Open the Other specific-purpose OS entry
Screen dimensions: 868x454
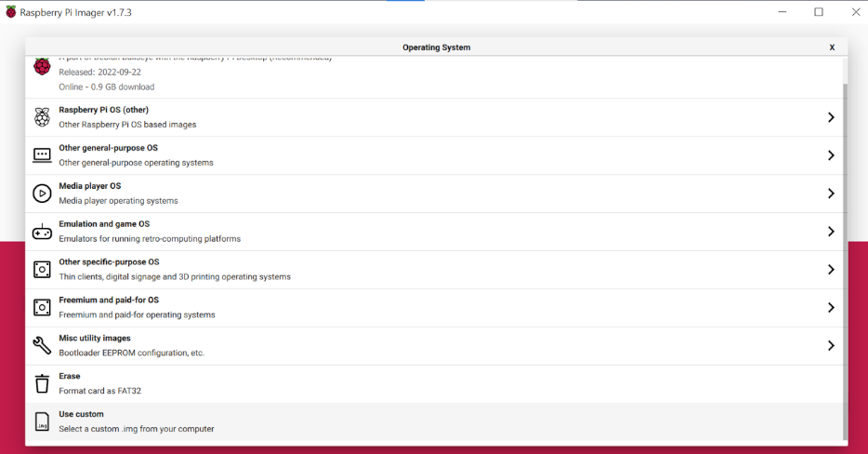pyautogui.click(x=434, y=270)
